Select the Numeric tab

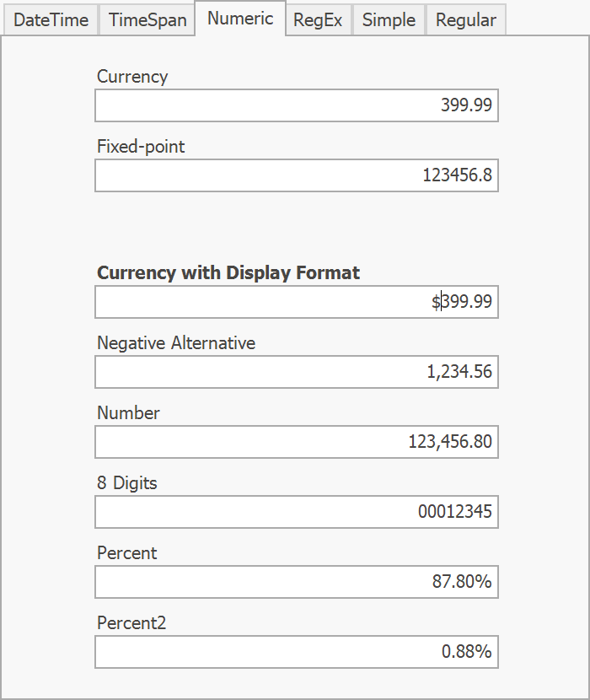pos(240,19)
